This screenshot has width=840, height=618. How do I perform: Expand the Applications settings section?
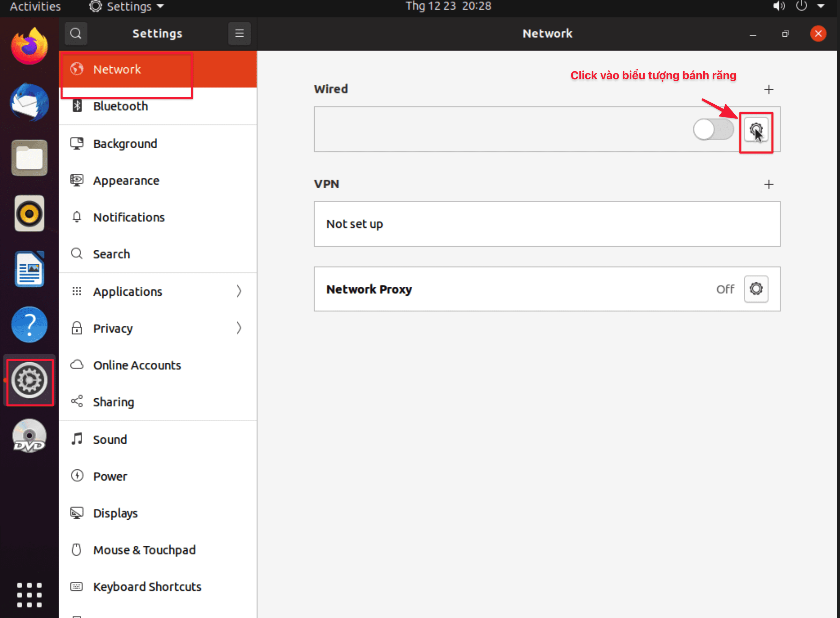coord(128,292)
